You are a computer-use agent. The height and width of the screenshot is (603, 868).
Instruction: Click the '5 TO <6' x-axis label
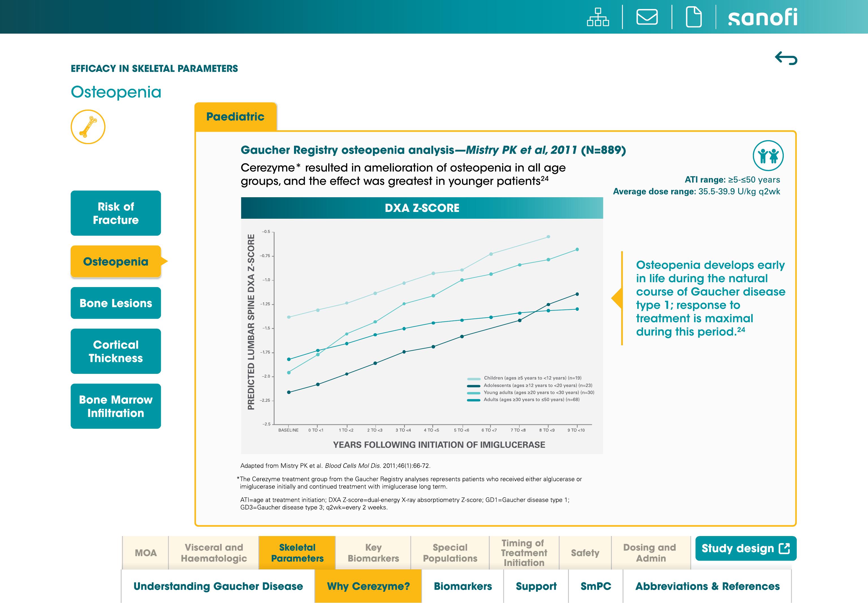462,430
